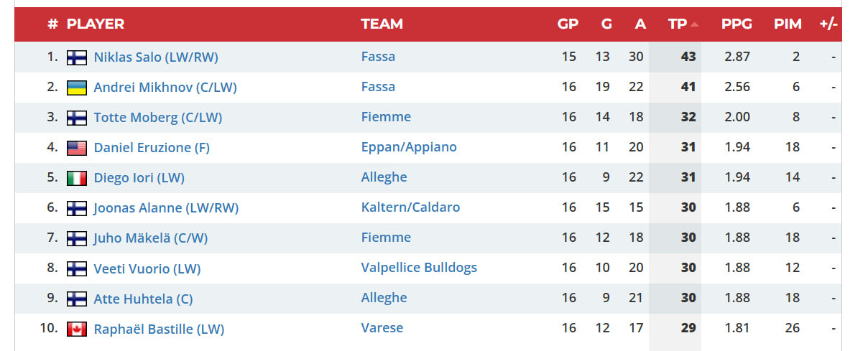Sort table by GP column
The width and height of the screenshot is (868, 351).
click(568, 24)
